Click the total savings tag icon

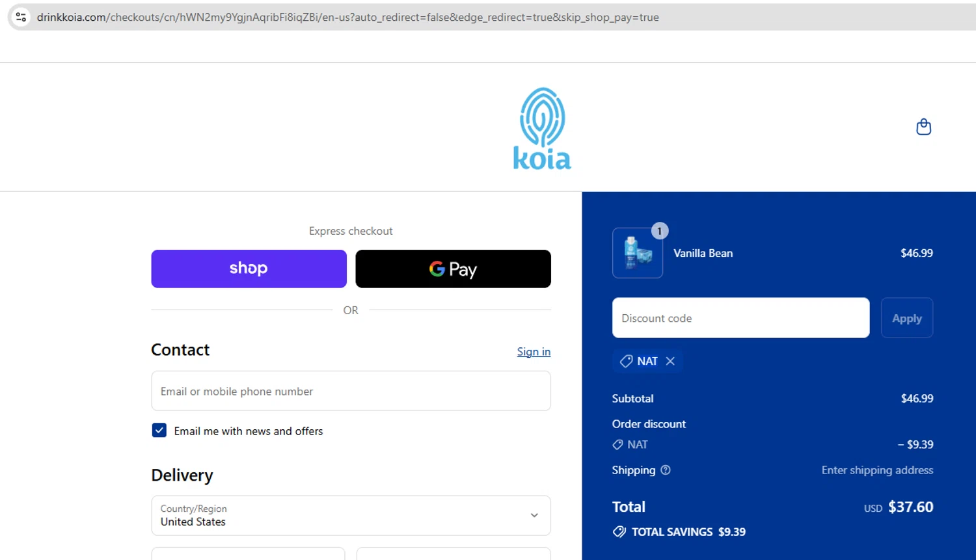(619, 532)
